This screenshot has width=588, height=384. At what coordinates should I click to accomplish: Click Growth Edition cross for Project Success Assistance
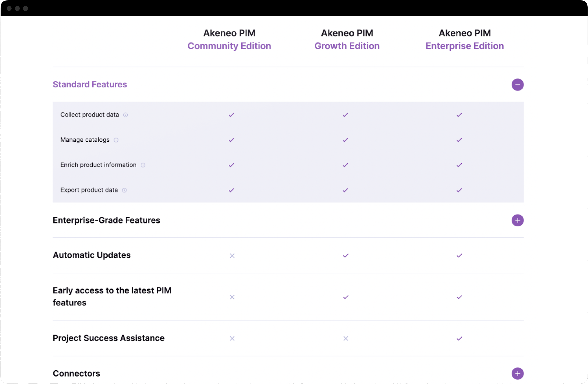point(346,339)
